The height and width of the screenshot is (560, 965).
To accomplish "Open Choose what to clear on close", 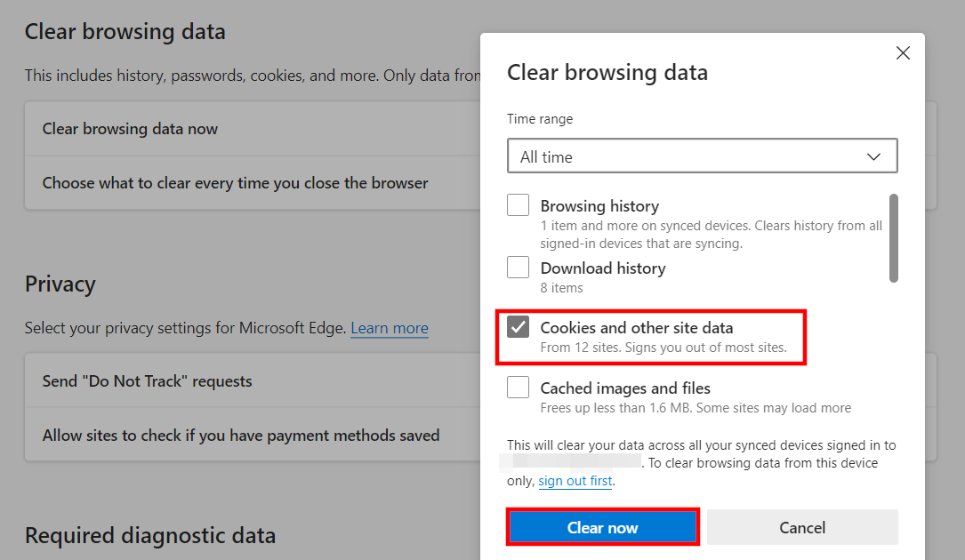I will point(235,183).
